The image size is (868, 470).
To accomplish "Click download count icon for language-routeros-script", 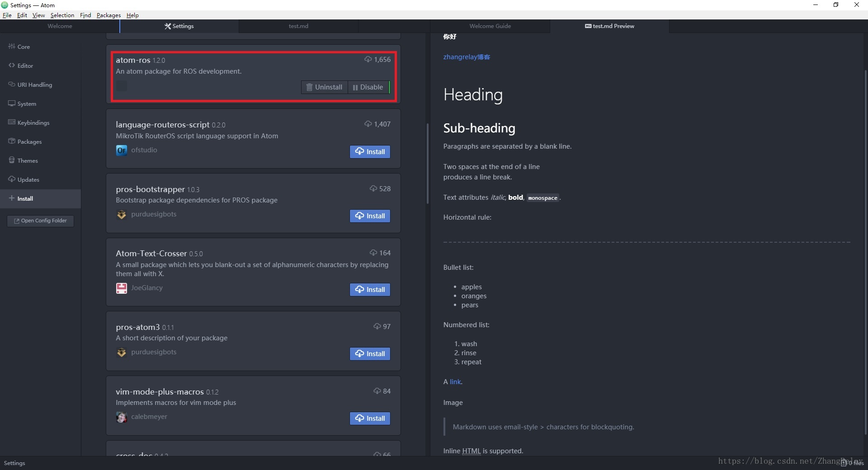I will coord(368,124).
